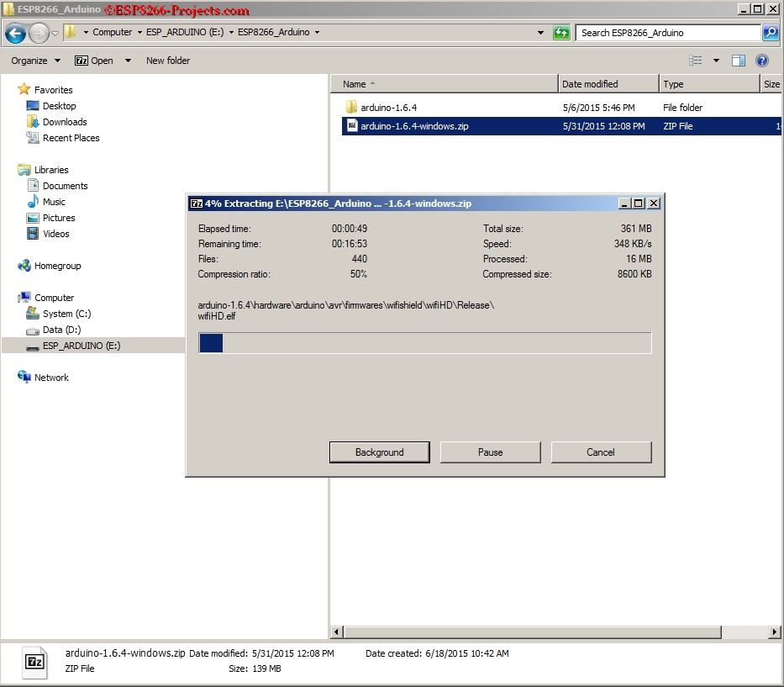Sort by the Date modified column header
Image resolution: width=784 pixels, height=687 pixels.
(608, 84)
